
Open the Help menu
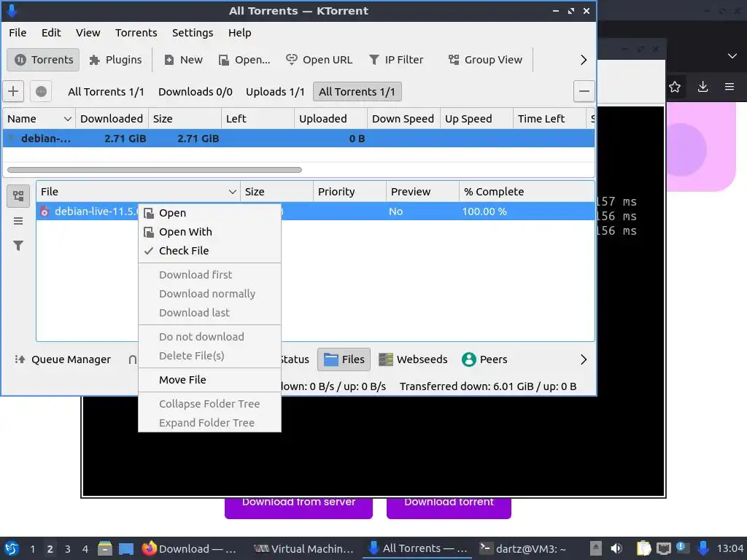[x=239, y=32]
